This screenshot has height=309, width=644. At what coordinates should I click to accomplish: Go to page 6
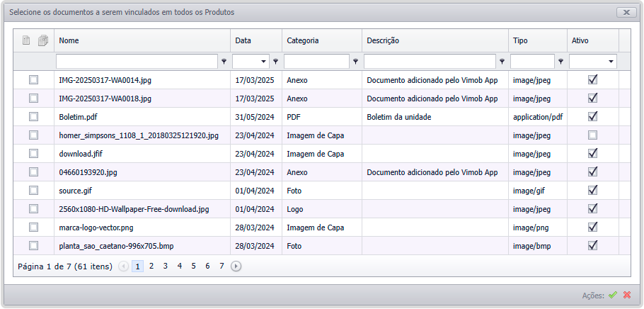click(x=207, y=266)
